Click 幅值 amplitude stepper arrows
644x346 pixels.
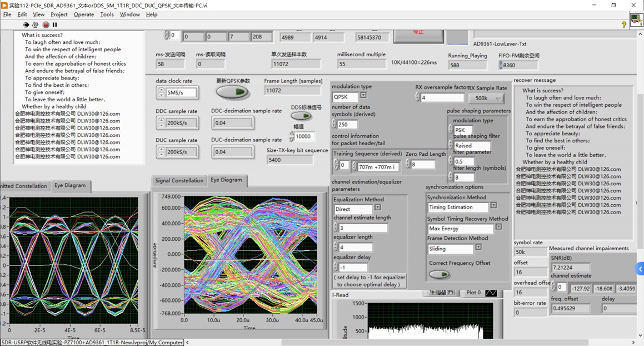click(x=292, y=136)
